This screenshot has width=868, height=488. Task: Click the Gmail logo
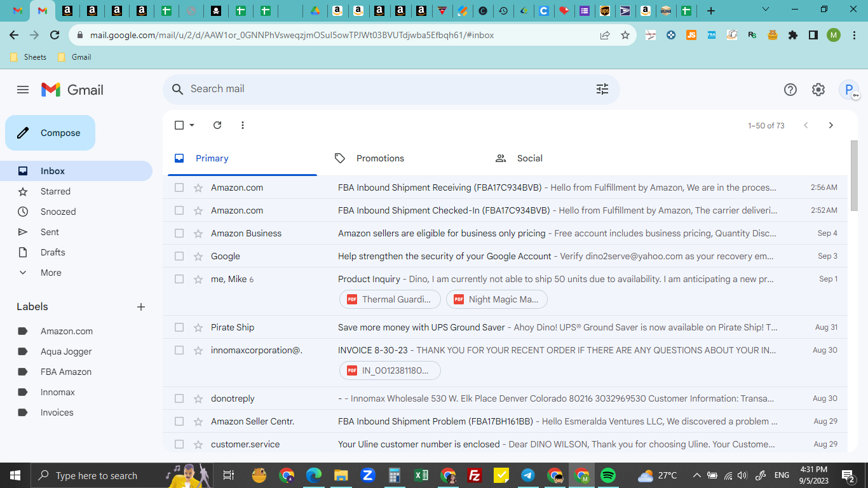click(72, 90)
